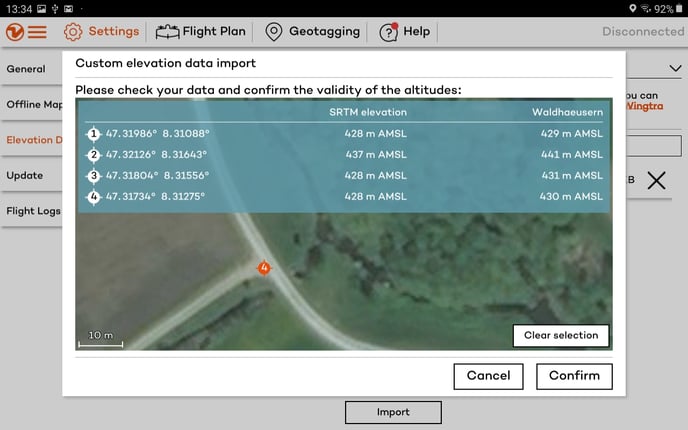Click coordinates 47.31804° 8.31556°
Viewport: 688px width, 430px height.
pos(158,176)
